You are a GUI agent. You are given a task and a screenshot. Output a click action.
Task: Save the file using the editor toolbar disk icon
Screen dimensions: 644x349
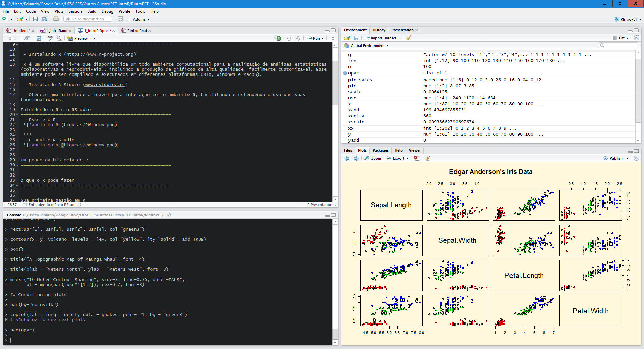39,38
